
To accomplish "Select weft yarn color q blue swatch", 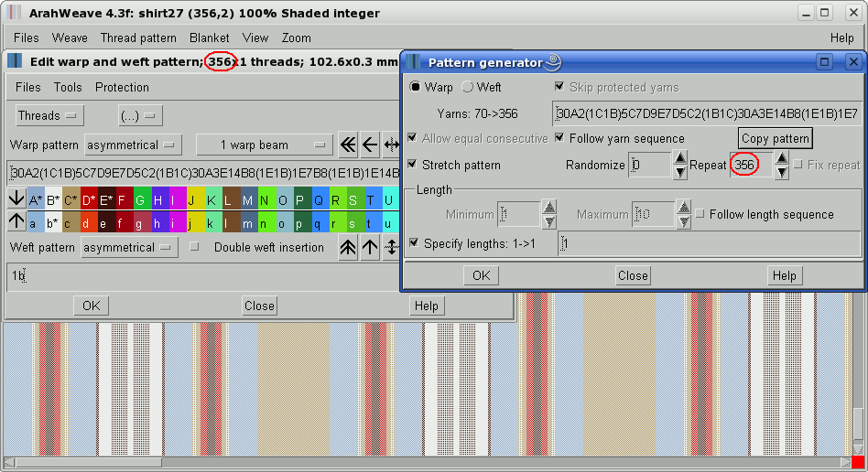I will coord(318,222).
